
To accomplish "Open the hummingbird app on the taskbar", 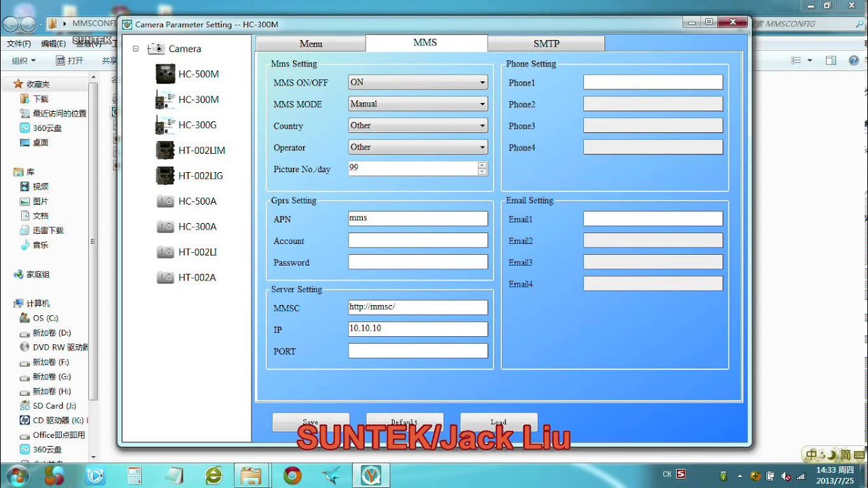I will point(332,476).
